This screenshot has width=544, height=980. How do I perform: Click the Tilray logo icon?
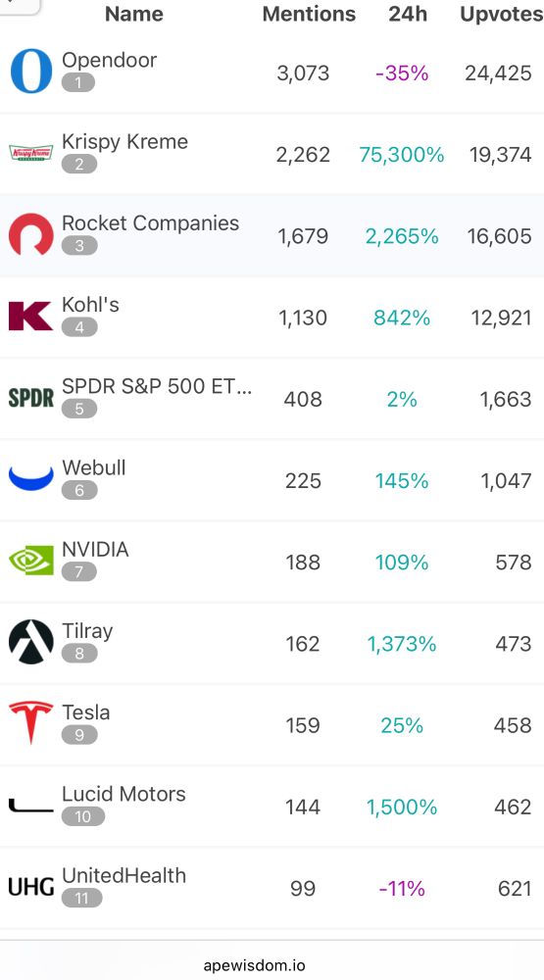point(31,642)
